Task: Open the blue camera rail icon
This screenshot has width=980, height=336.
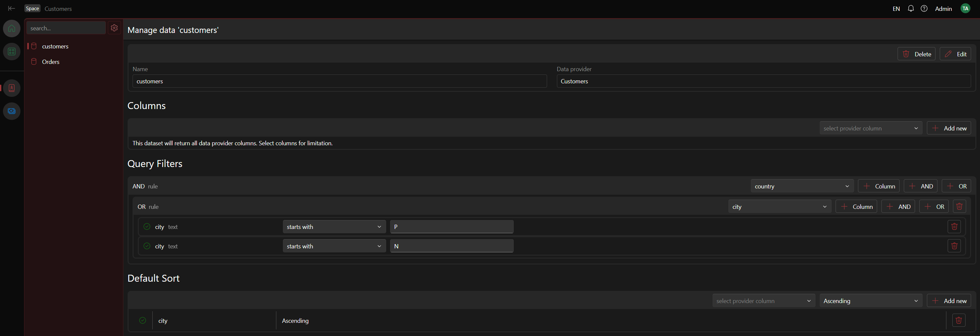Action: point(12,111)
